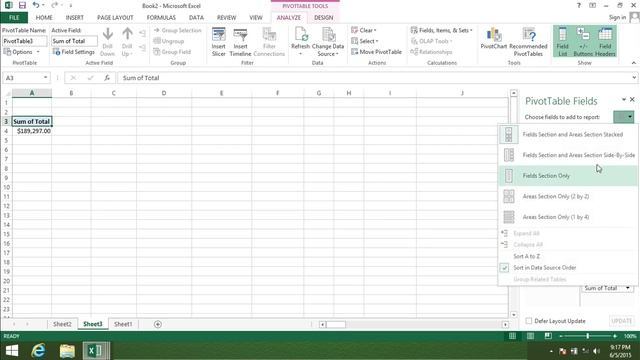This screenshot has width=640, height=360.
Task: Choose Areas Section Only (1 by 4)
Action: coord(568,217)
